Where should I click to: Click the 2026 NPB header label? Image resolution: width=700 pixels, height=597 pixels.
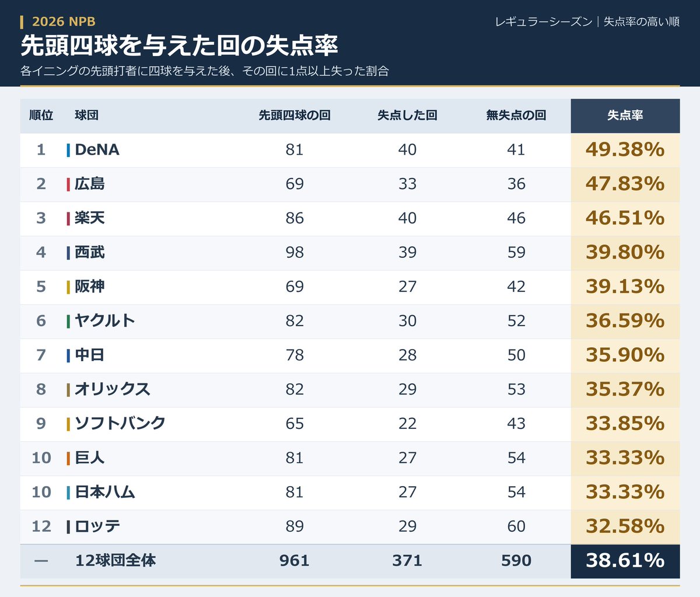[x=64, y=22]
